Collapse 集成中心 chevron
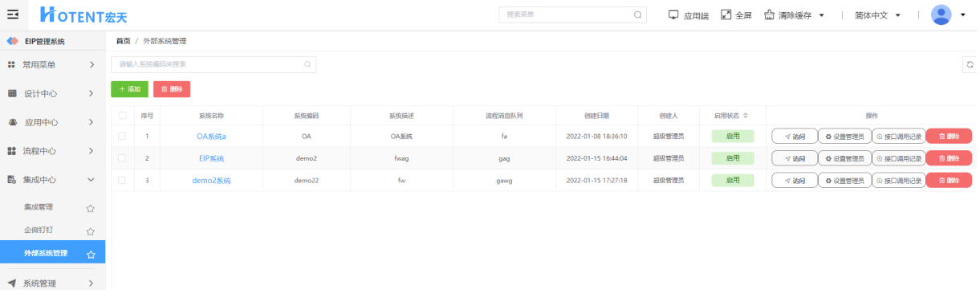This screenshot has height=298, width=980. click(91, 180)
